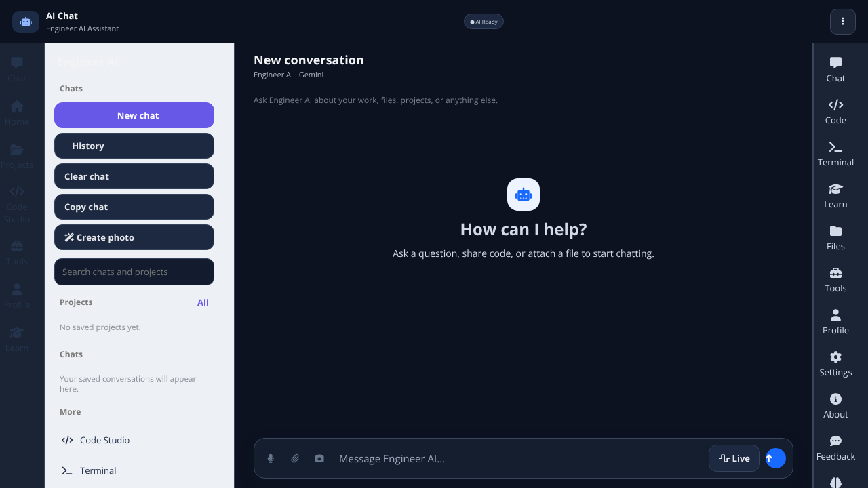Open About in the right sidebar
Image resolution: width=868 pixels, height=488 pixels.
pyautogui.click(x=835, y=406)
